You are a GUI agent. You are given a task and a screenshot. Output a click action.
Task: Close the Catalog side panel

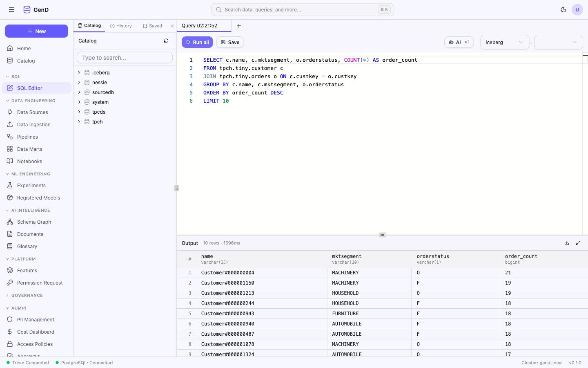click(x=172, y=26)
